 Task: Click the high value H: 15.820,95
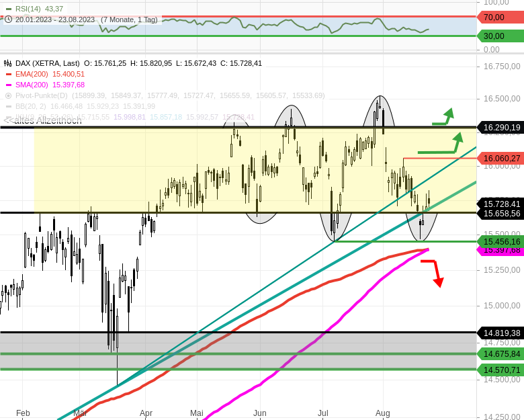[151, 63]
